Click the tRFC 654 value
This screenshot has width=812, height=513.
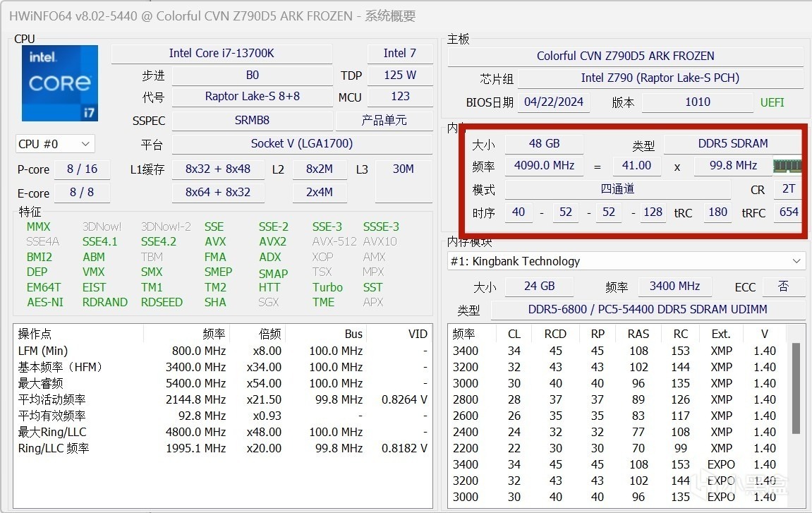click(788, 212)
